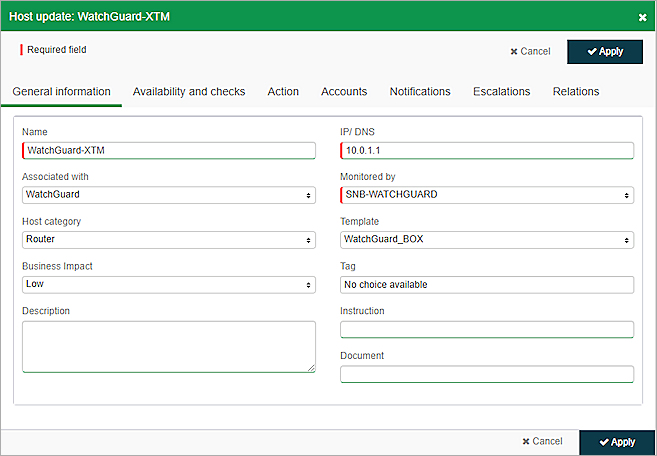The height and width of the screenshot is (456, 657).
Task: Go to the Accounts tab
Action: (x=344, y=91)
